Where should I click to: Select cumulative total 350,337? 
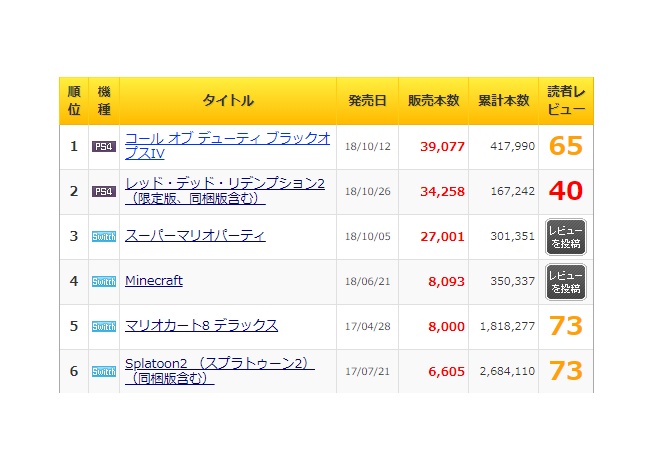[x=513, y=281]
